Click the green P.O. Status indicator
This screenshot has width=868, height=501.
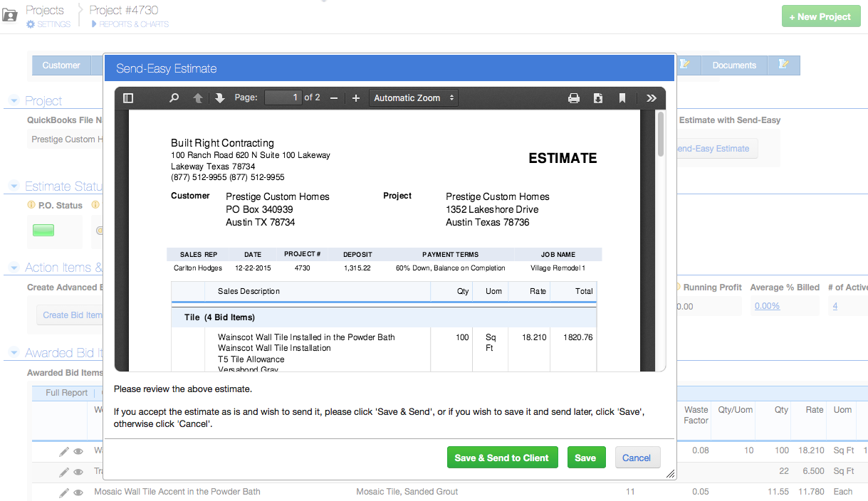pyautogui.click(x=43, y=230)
